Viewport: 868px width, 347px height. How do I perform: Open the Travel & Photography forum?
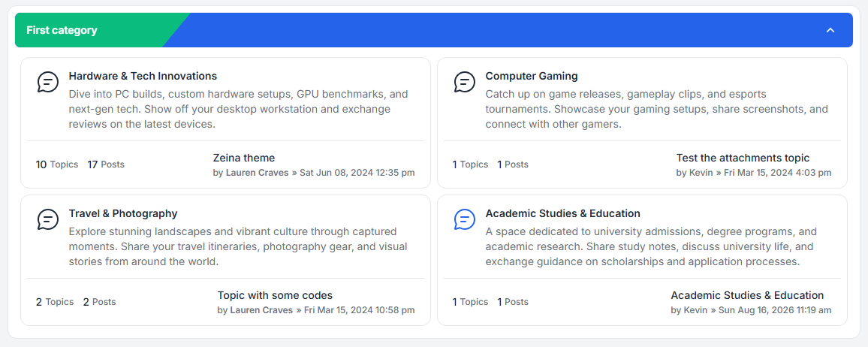click(123, 213)
